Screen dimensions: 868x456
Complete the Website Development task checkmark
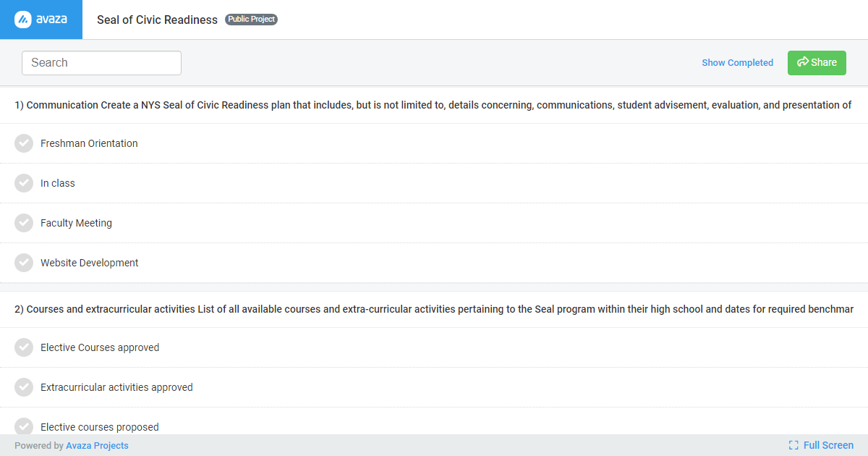click(x=24, y=263)
